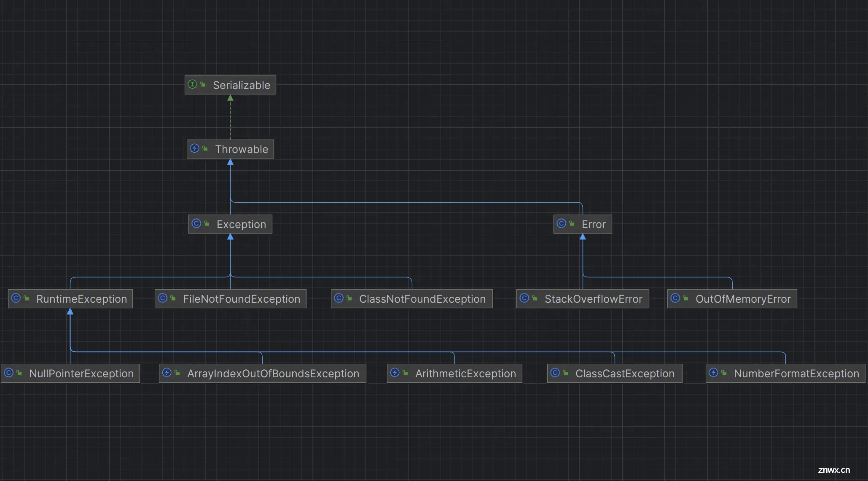Click the class icon beside ClassNotFoundException
868x481 pixels.
pyautogui.click(x=339, y=298)
